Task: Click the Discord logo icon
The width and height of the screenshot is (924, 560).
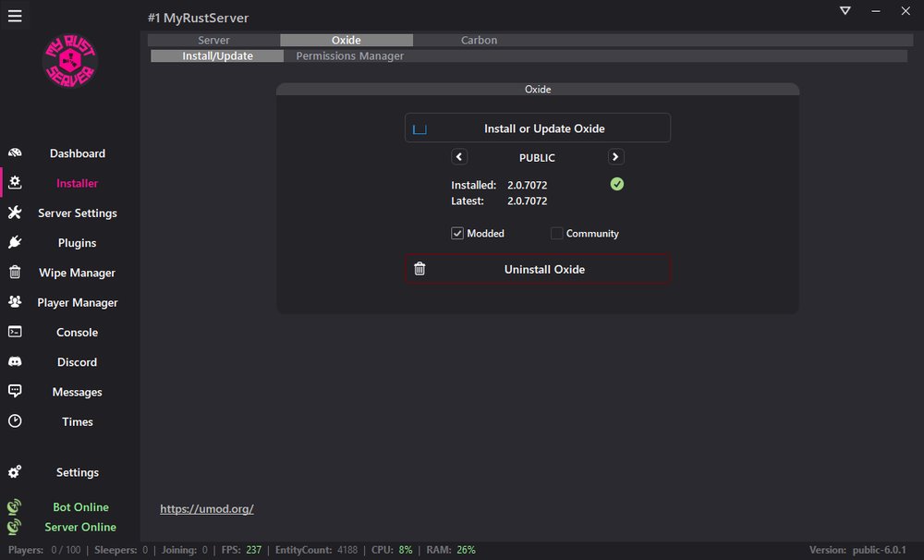Action: [x=15, y=361]
